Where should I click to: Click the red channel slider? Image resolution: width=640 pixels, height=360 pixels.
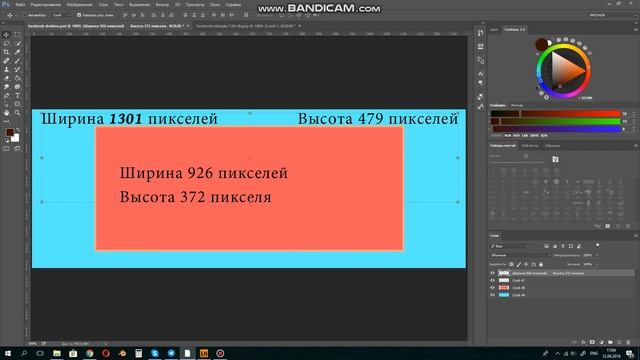tap(555, 113)
